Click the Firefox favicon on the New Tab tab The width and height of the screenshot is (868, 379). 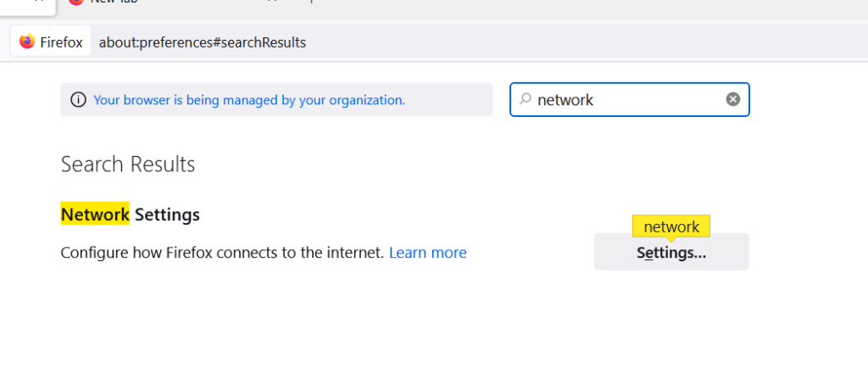coord(75,2)
